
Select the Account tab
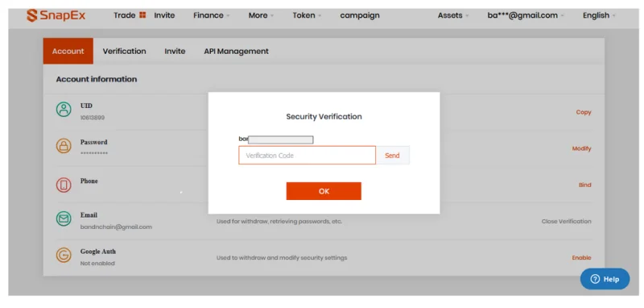(x=68, y=51)
